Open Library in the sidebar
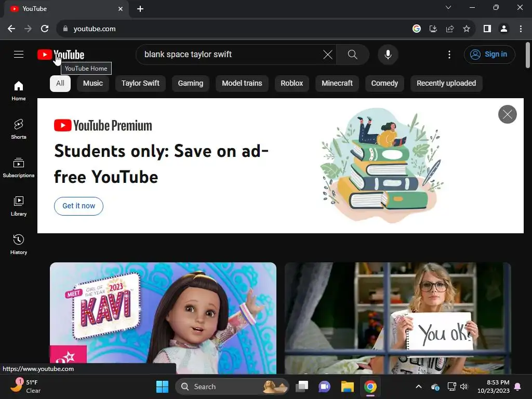The height and width of the screenshot is (399, 532). 19,206
